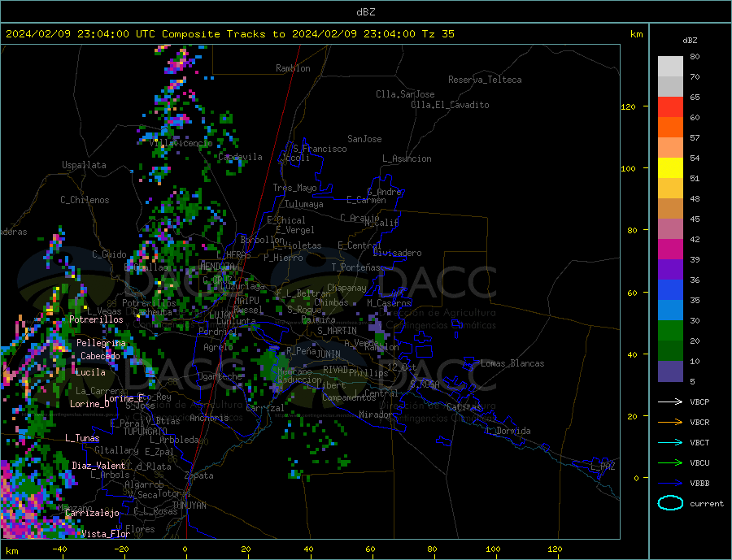Image resolution: width=732 pixels, height=560 pixels.
Task: Click the 'Uspallata' map label
Action: coord(84,165)
